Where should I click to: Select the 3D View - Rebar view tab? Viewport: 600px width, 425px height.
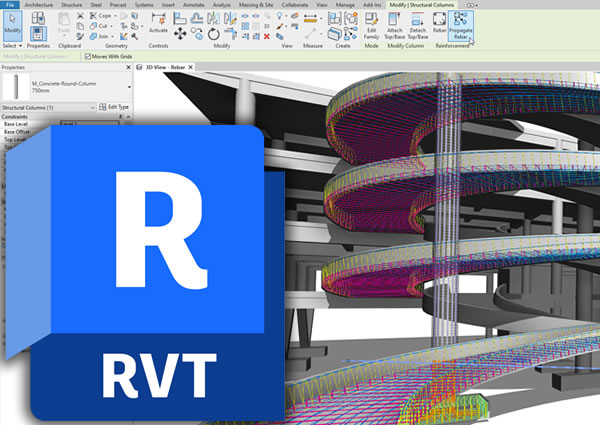pyautogui.click(x=165, y=67)
